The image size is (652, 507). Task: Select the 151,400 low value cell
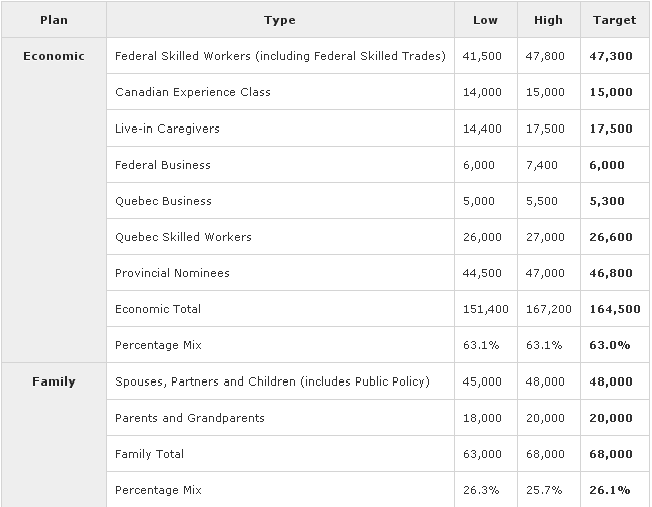485,309
